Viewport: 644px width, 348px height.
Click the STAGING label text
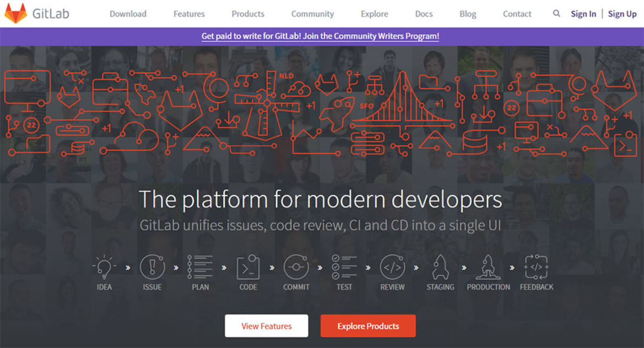440,287
